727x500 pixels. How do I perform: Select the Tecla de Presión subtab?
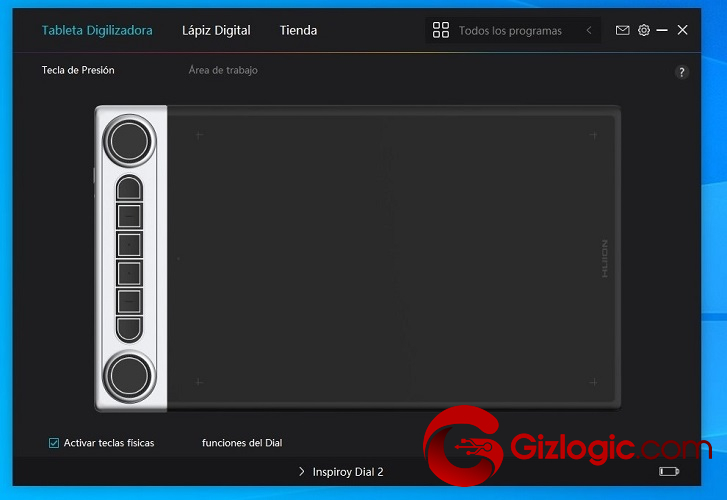pos(78,70)
